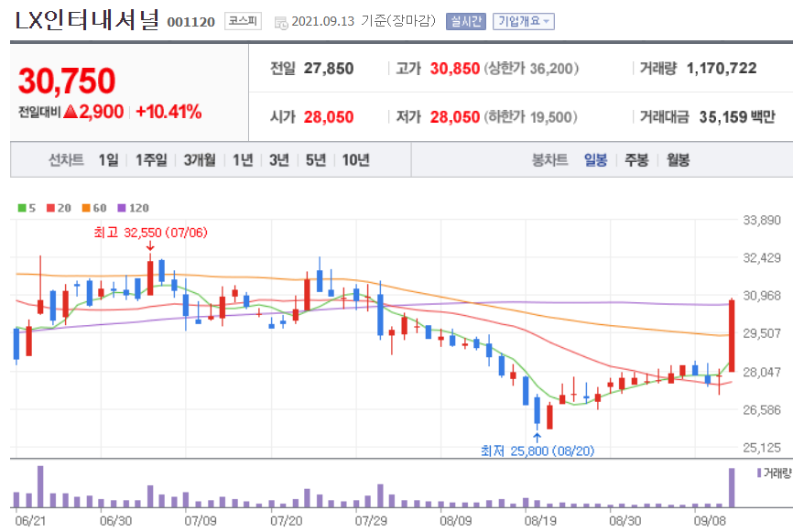Switch to the 월봉 candle chart
Viewport: 793px width, 532px height.
pyautogui.click(x=678, y=160)
